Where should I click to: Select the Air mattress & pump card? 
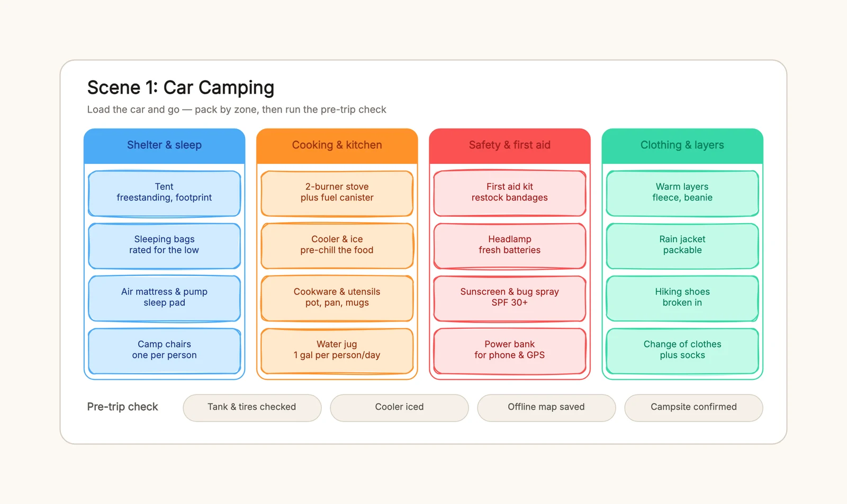164,298
